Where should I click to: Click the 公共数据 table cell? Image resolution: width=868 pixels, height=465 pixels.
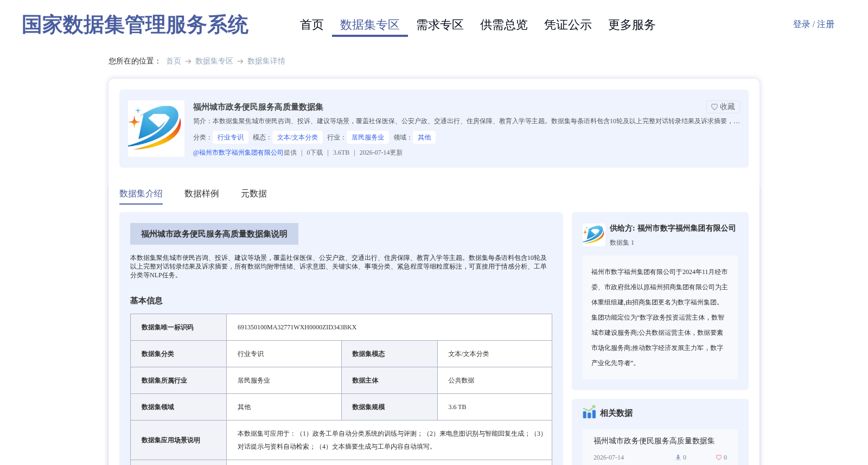tap(461, 380)
